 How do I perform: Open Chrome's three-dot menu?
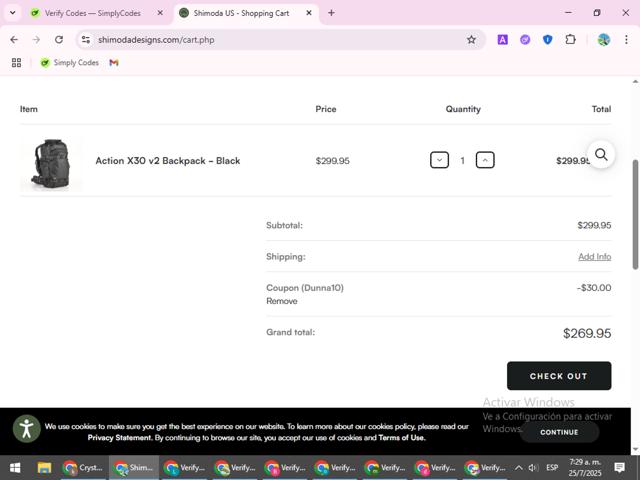(x=626, y=40)
